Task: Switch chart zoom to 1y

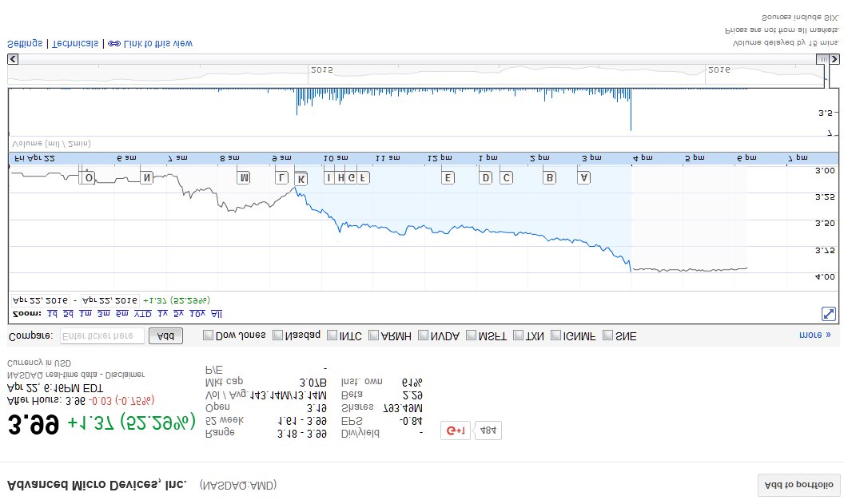Action: [162, 314]
